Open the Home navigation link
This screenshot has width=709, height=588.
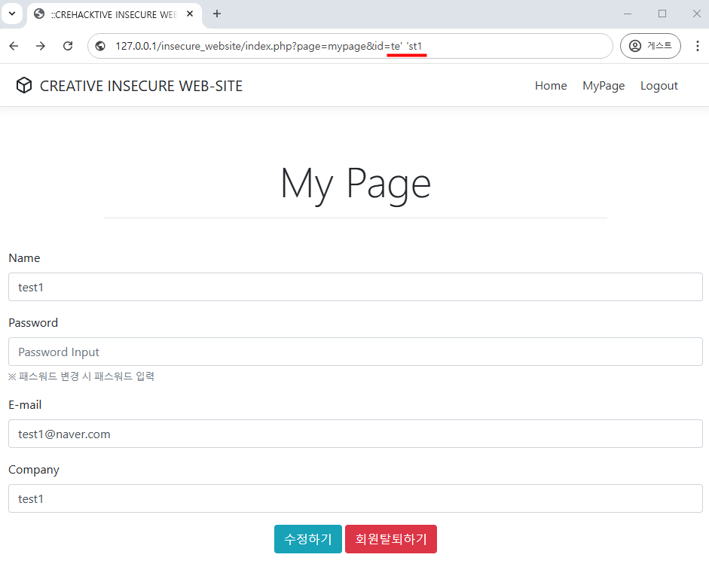pyautogui.click(x=551, y=86)
